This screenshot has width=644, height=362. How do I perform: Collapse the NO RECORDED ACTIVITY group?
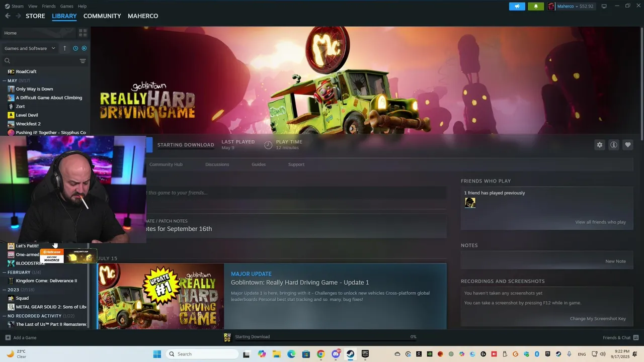point(4,316)
